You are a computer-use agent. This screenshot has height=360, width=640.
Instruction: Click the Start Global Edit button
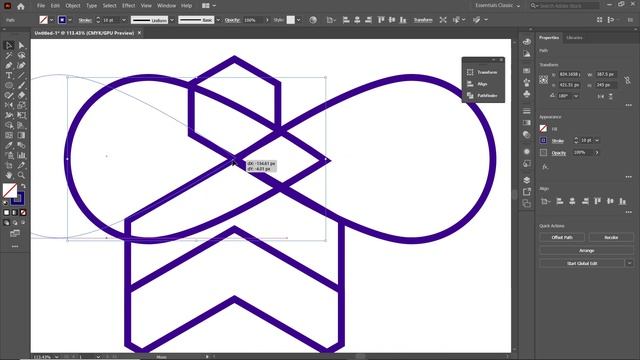coord(582,263)
